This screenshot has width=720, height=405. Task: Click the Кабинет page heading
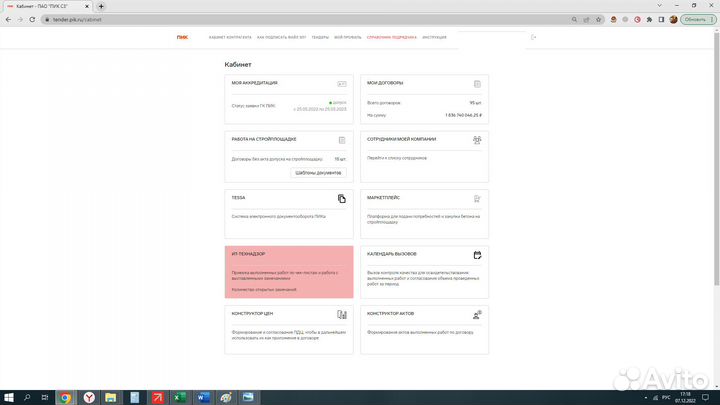[x=238, y=65]
